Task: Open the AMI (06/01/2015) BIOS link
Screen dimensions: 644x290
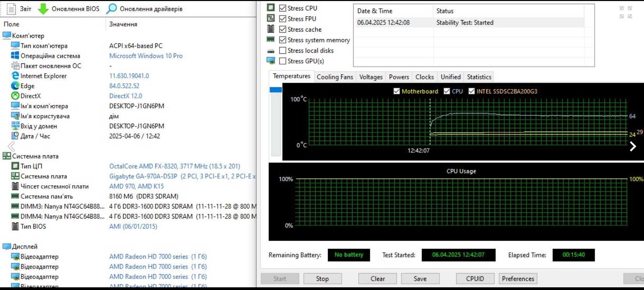Action: [x=133, y=226]
